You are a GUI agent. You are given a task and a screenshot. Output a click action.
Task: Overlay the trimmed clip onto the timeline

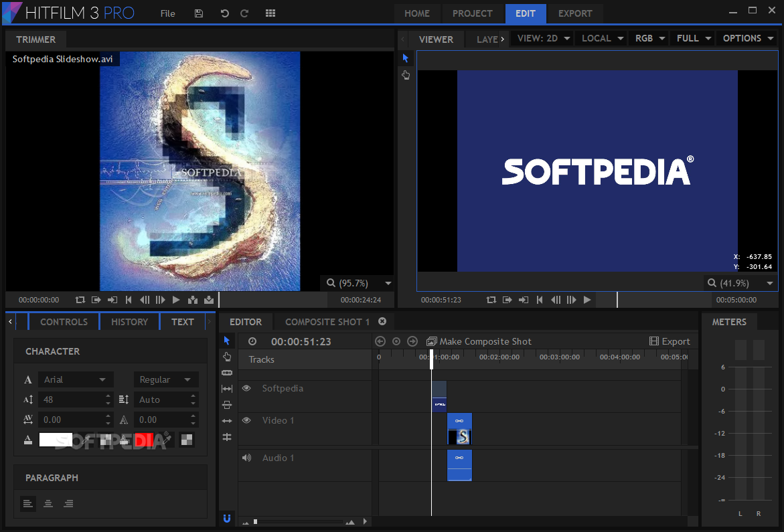[x=209, y=300]
